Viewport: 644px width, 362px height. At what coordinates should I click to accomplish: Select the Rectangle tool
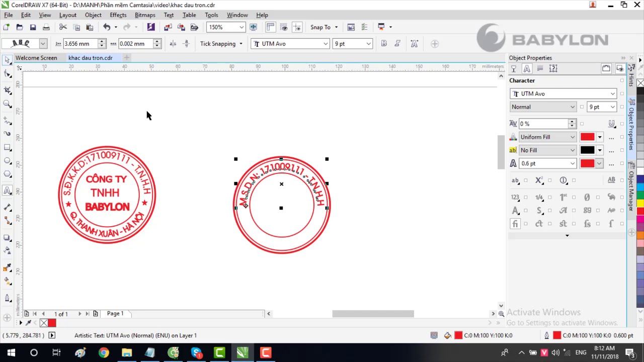(x=7, y=147)
